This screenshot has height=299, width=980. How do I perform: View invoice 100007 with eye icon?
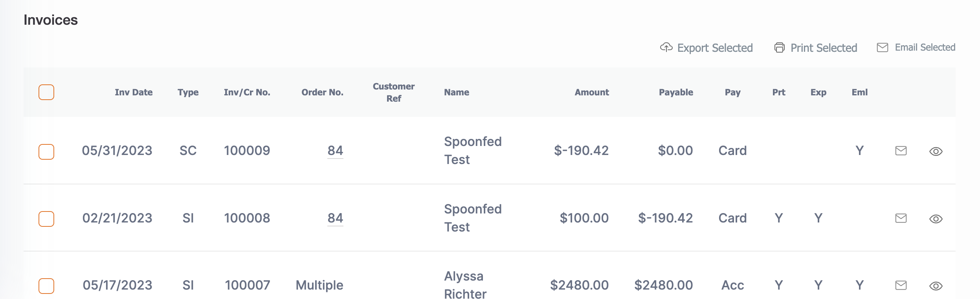(936, 286)
